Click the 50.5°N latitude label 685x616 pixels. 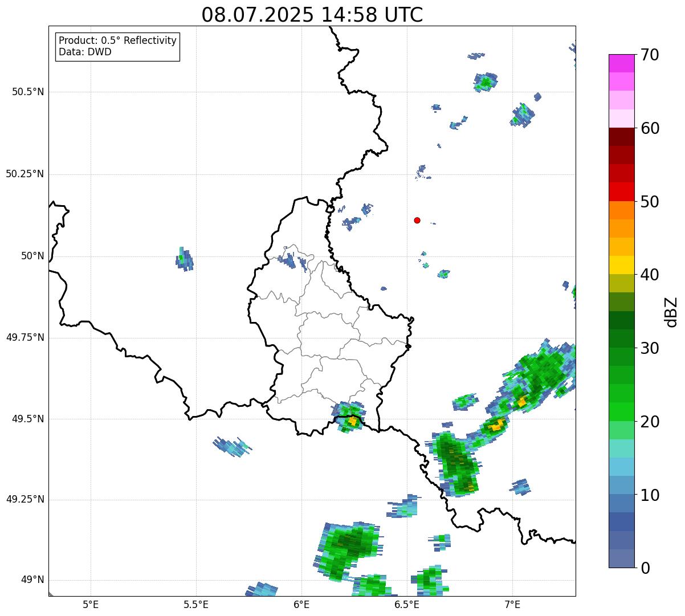[x=28, y=92]
